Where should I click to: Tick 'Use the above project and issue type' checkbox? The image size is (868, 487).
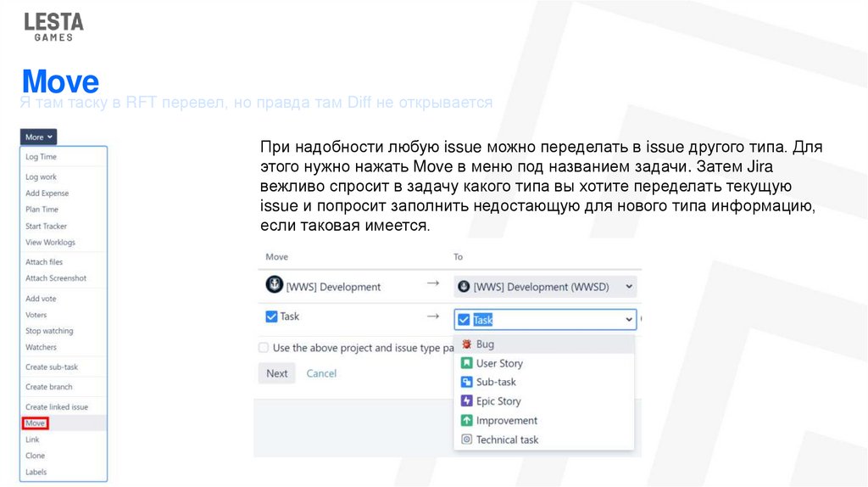[x=264, y=347]
